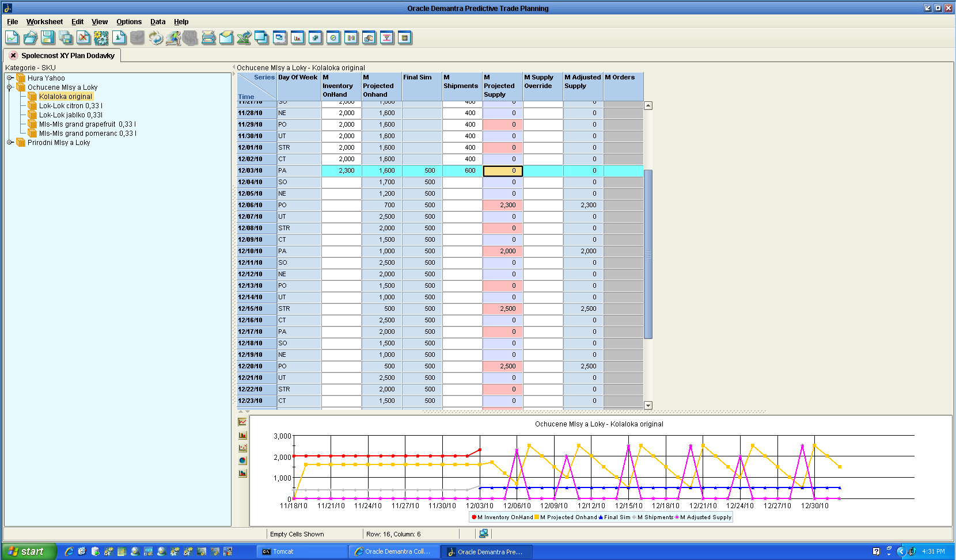Switch to Tomcat in the taskbar
Screen dimensions: 956x560
tap(302, 551)
